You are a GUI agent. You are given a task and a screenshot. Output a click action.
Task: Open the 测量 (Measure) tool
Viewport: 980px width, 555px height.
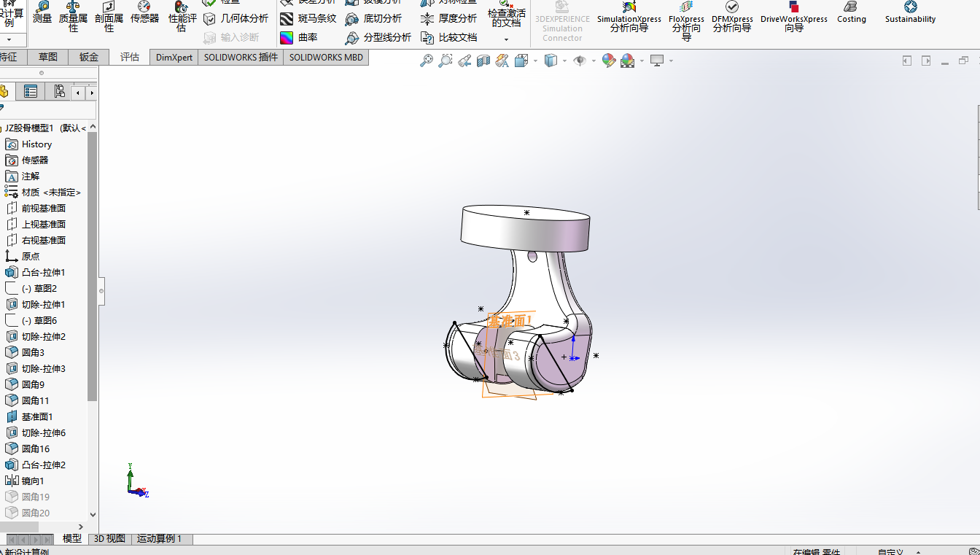(42, 13)
